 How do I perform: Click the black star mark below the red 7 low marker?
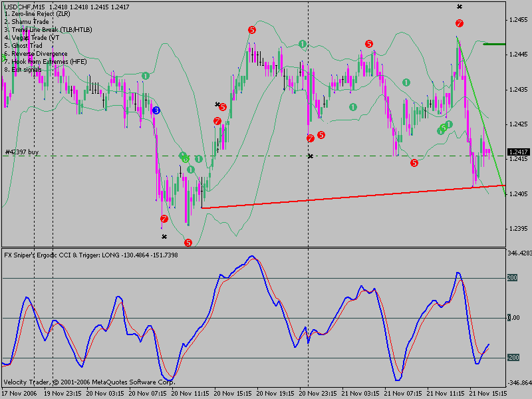[x=164, y=237]
